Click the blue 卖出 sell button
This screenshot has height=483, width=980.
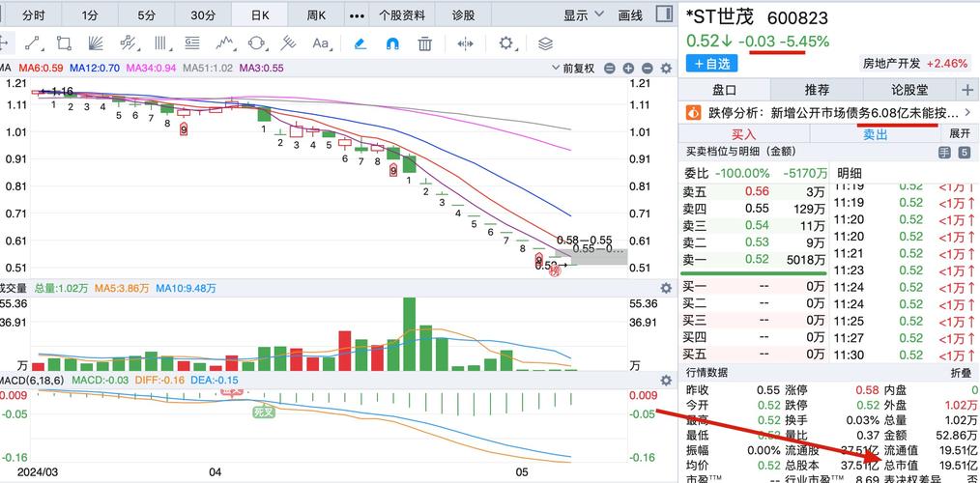[875, 133]
